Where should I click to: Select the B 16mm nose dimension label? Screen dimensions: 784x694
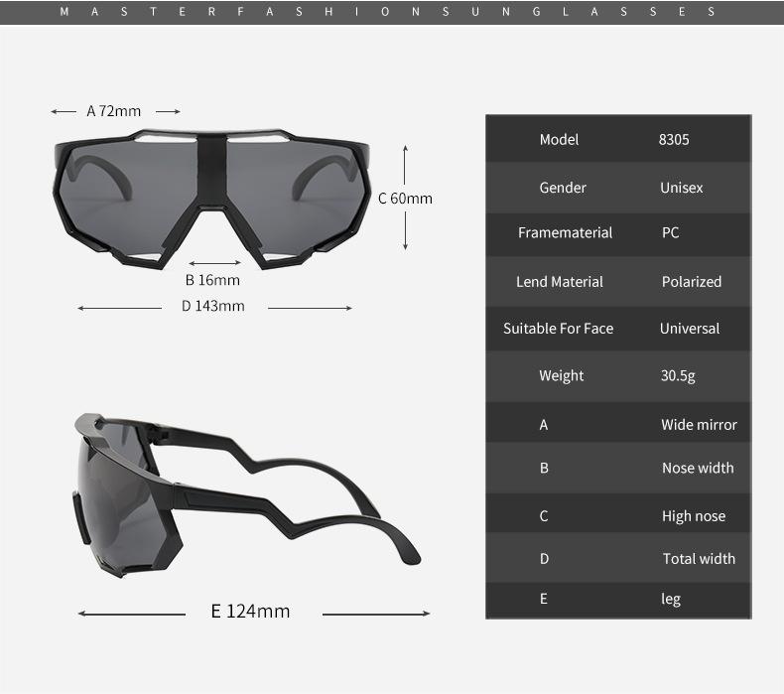[x=212, y=280]
